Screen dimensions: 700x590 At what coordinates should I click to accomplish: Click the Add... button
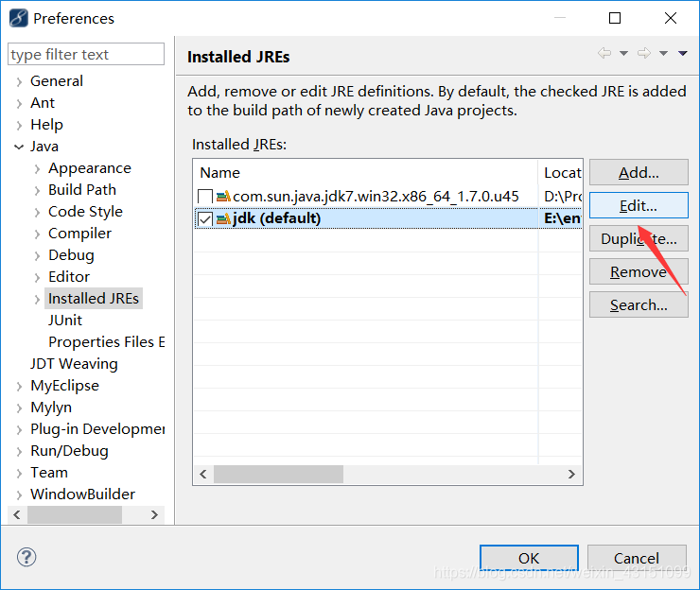639,172
